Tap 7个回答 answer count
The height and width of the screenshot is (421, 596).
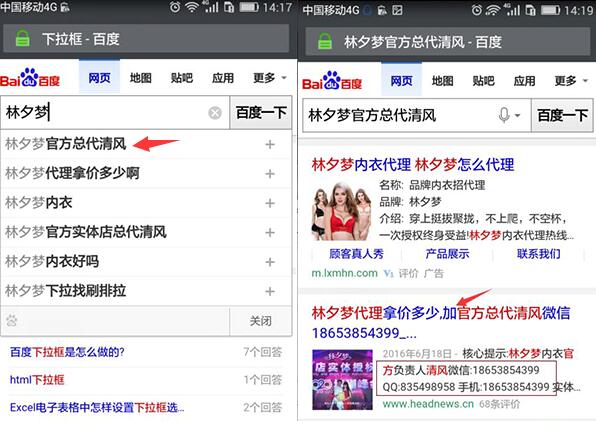point(263,352)
